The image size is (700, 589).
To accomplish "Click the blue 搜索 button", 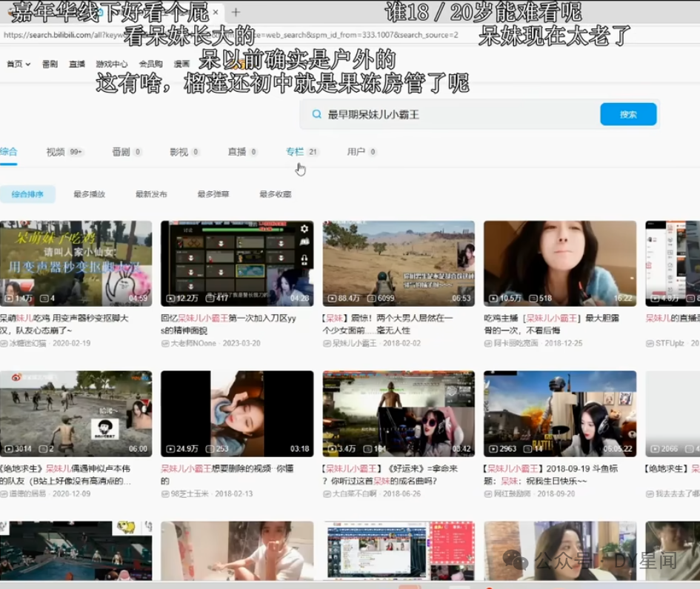I will tap(628, 114).
